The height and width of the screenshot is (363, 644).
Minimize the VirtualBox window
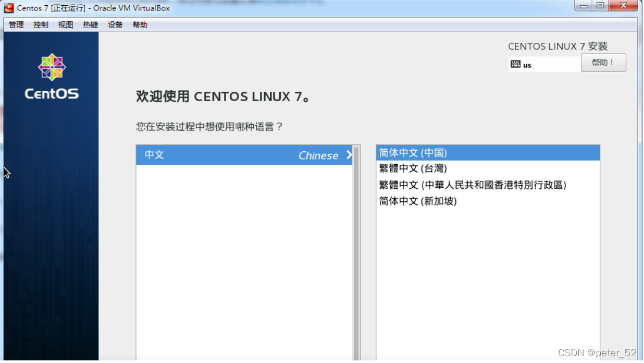tap(584, 6)
